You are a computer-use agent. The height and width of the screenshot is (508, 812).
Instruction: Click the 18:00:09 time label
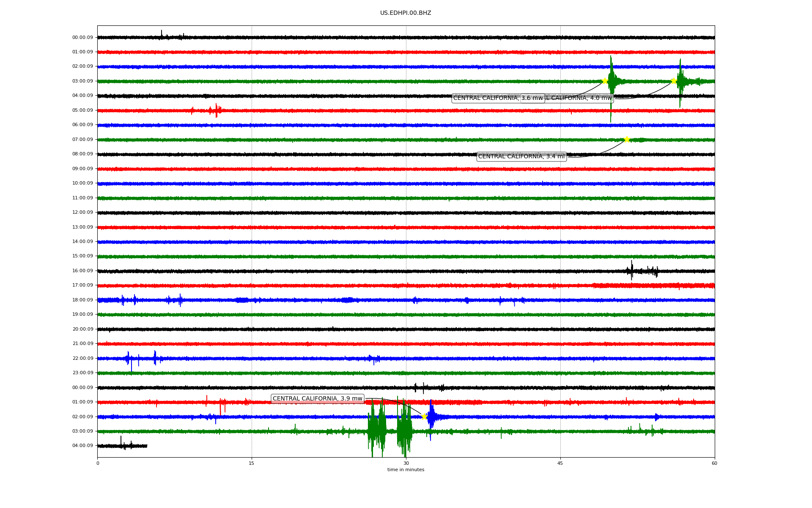point(82,300)
